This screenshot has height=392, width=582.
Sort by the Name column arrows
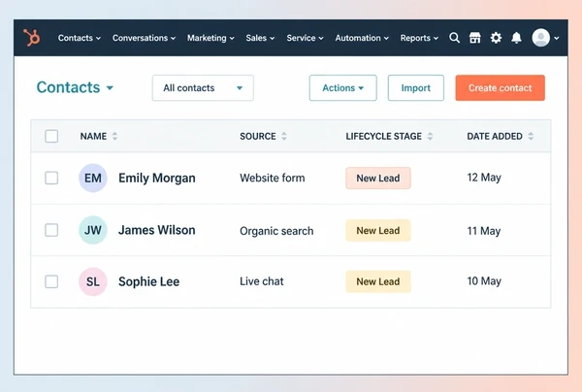[114, 136]
